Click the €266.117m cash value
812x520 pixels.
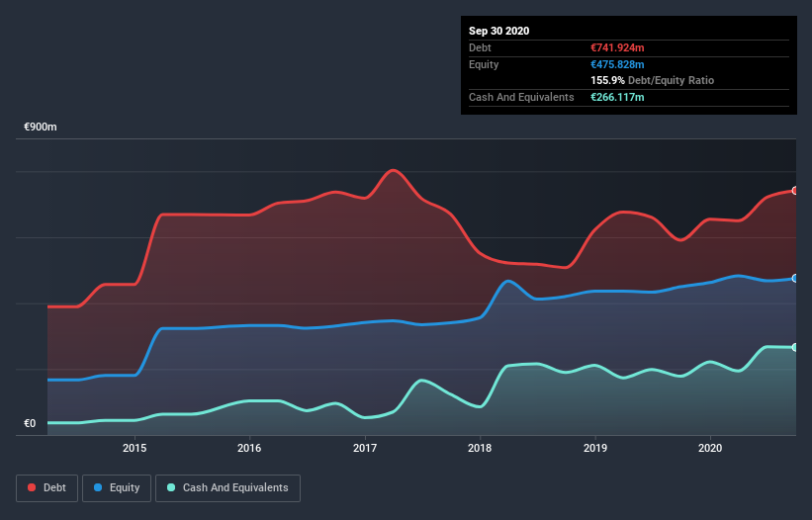[x=617, y=97]
